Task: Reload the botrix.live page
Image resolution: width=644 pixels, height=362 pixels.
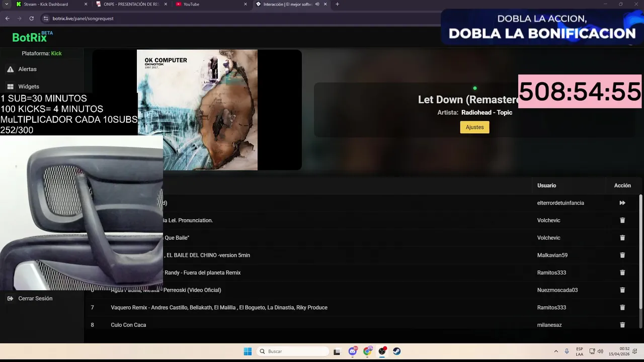Action: click(x=31, y=18)
